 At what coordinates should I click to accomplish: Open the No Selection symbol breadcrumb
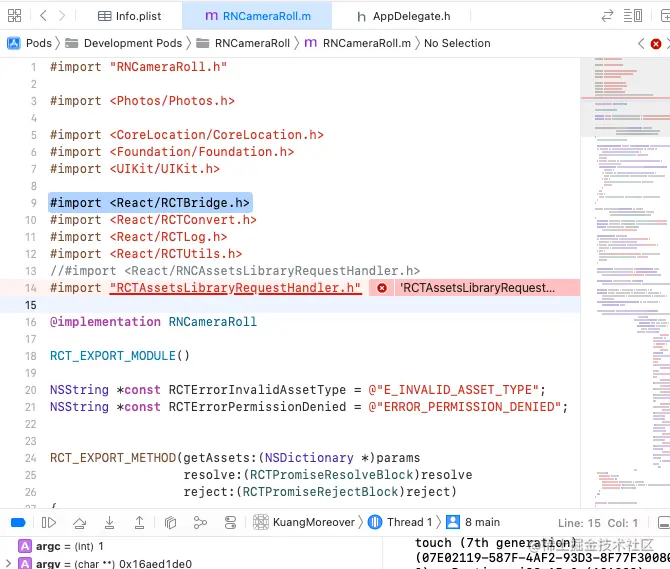click(457, 43)
